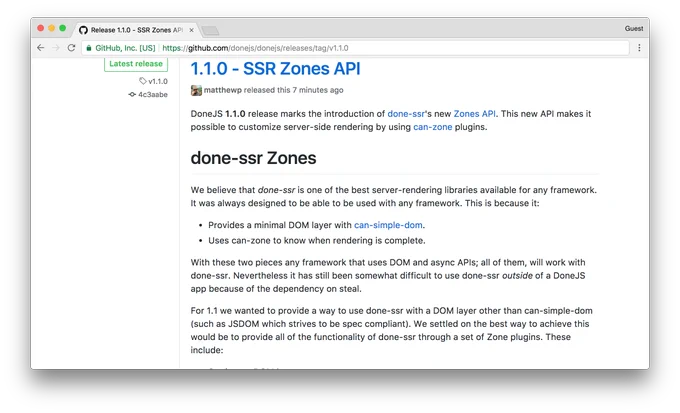Reload the page with the refresh icon

click(71, 48)
